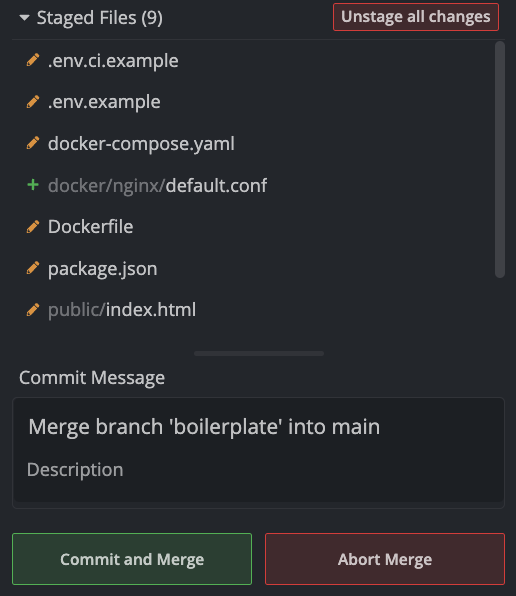Click the staged files vertical scrollbar

click(x=500, y=160)
